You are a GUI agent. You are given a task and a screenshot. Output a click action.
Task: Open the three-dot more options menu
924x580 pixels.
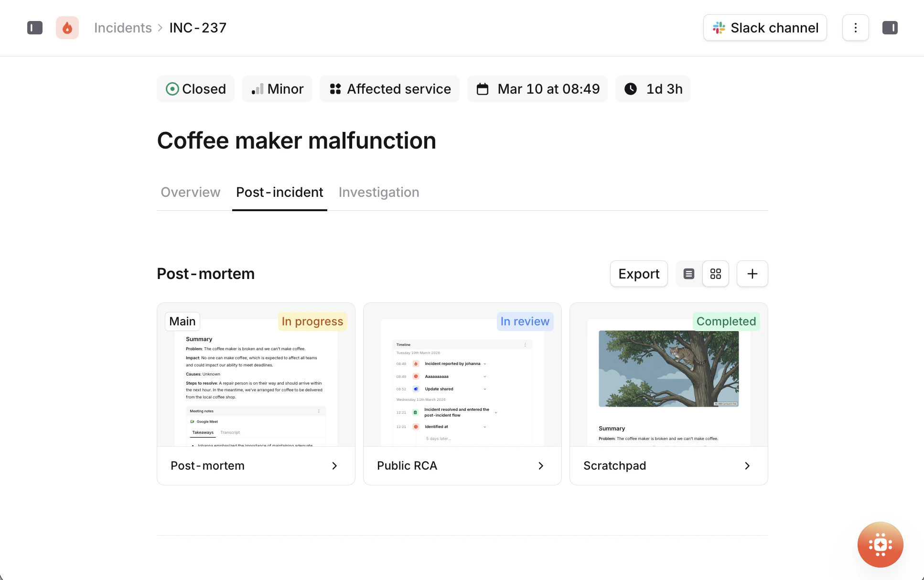(856, 28)
